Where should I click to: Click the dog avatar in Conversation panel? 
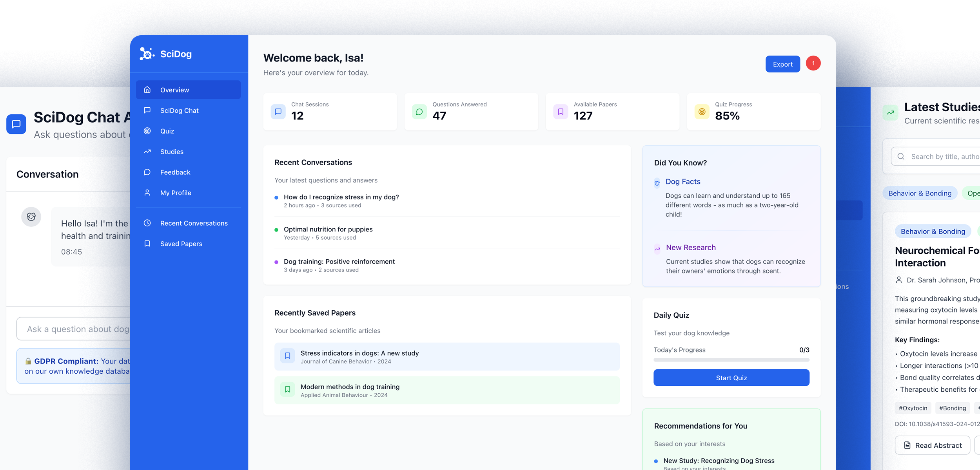[31, 217]
